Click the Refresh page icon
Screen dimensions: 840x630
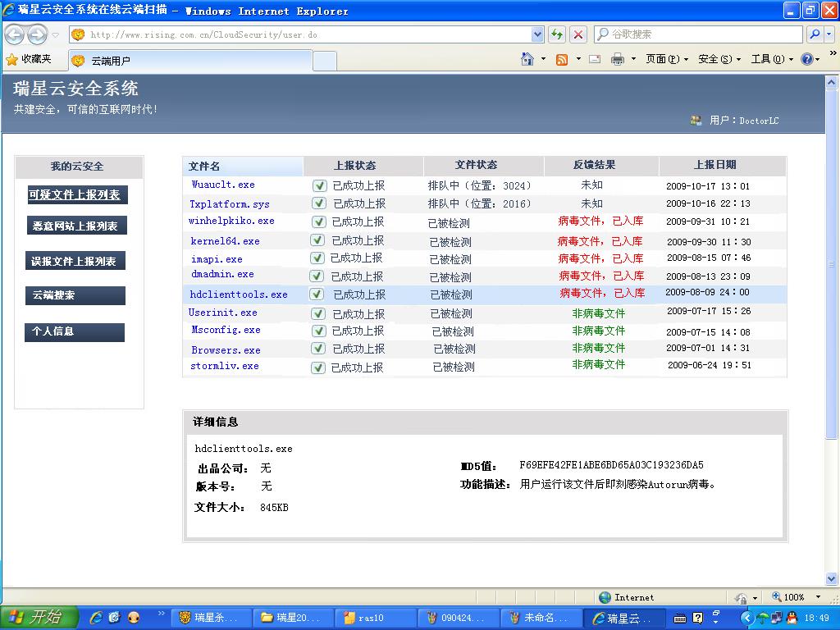(557, 34)
